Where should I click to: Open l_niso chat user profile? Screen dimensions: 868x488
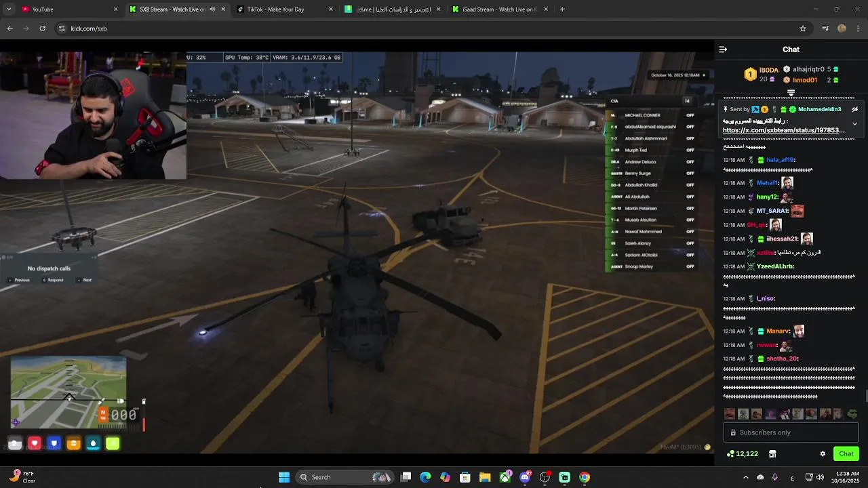[x=765, y=298]
